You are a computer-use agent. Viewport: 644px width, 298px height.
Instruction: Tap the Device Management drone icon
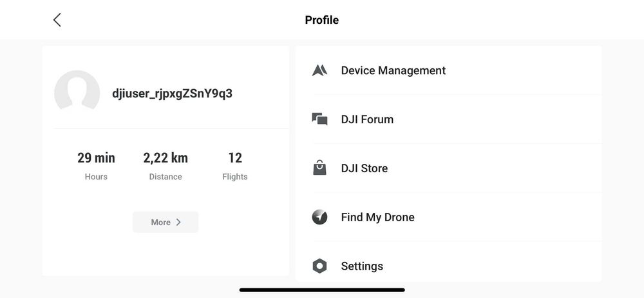(x=319, y=70)
